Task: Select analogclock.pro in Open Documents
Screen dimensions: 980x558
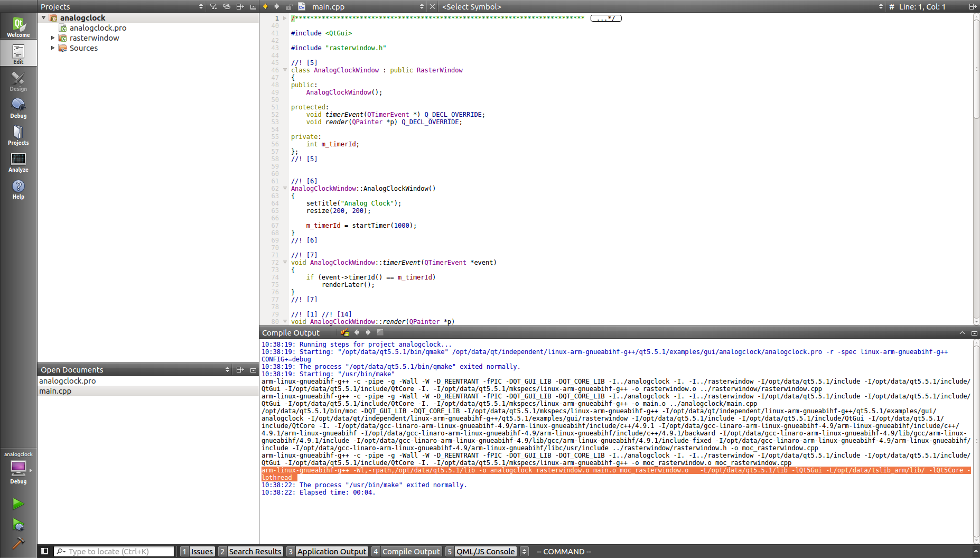Action: (x=68, y=381)
